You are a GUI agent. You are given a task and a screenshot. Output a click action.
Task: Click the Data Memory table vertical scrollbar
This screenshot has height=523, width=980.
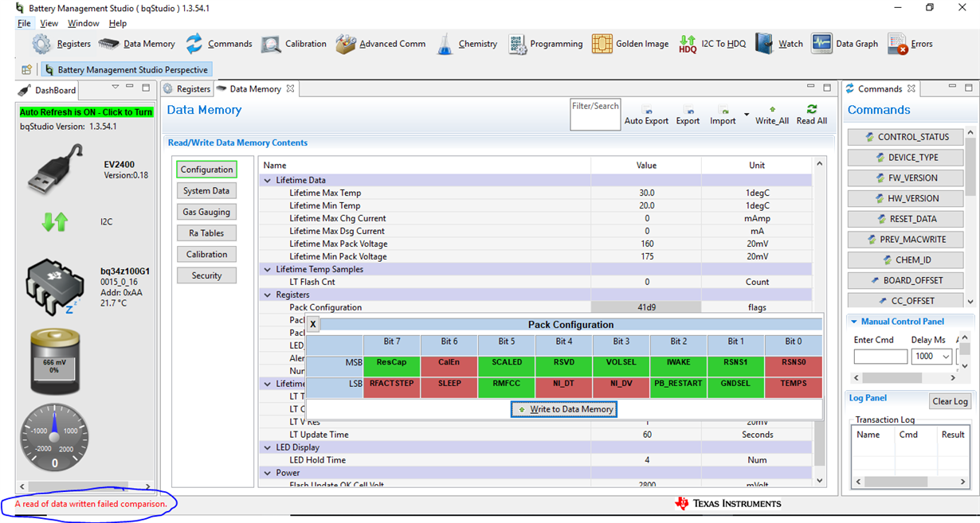pyautogui.click(x=819, y=322)
